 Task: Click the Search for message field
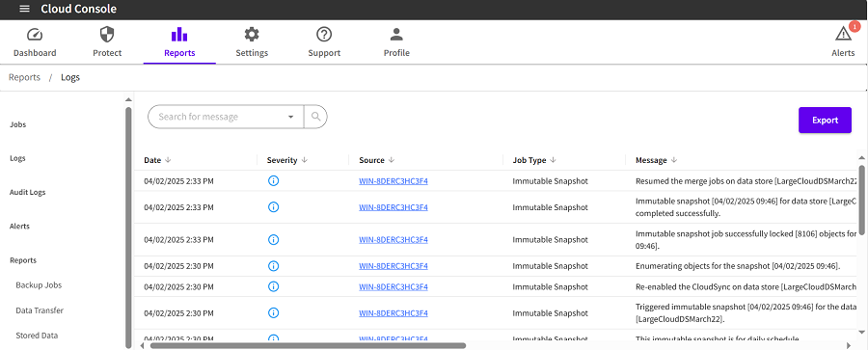(220, 117)
